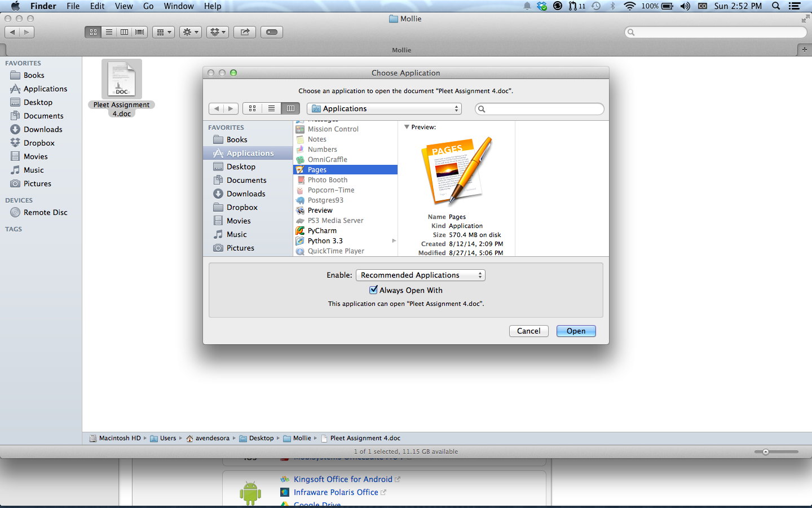Collapse the Preview disclosure triangle
The height and width of the screenshot is (508, 812).
tap(407, 127)
